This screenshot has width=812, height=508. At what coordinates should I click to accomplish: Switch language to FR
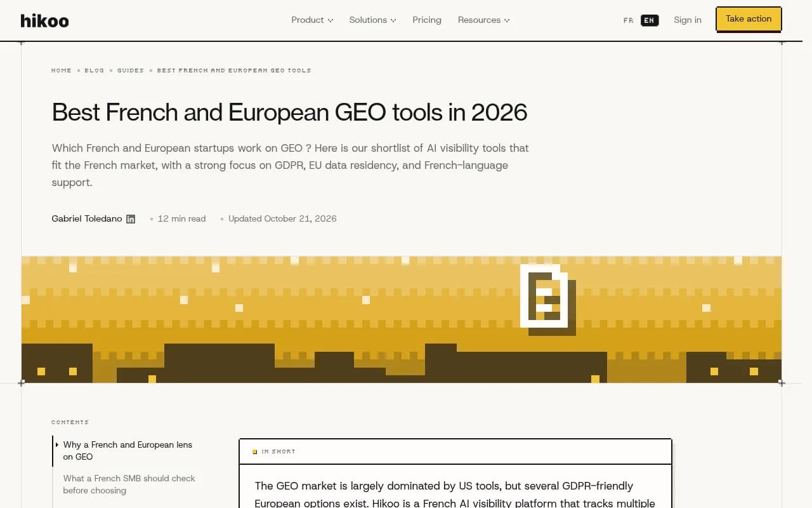628,20
